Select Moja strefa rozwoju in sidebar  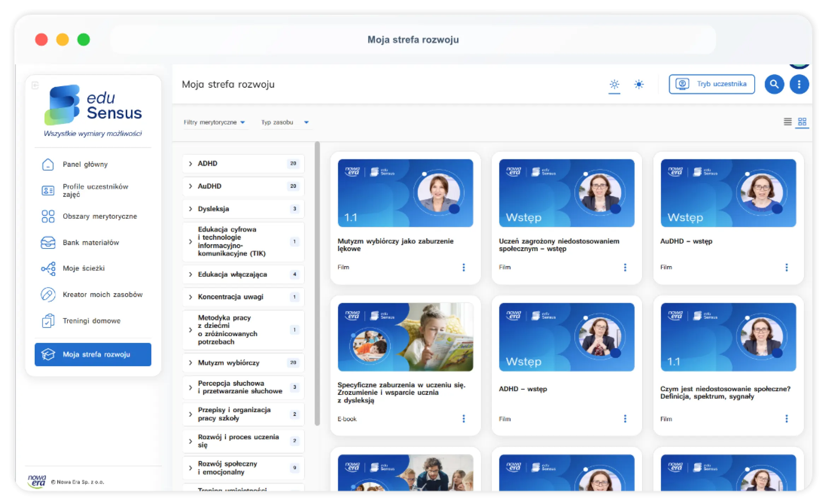coord(93,354)
